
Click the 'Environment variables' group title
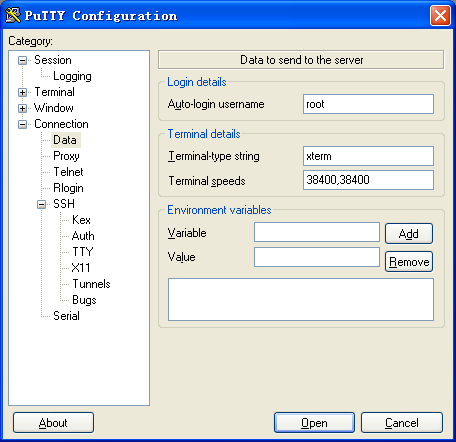pyautogui.click(x=219, y=210)
